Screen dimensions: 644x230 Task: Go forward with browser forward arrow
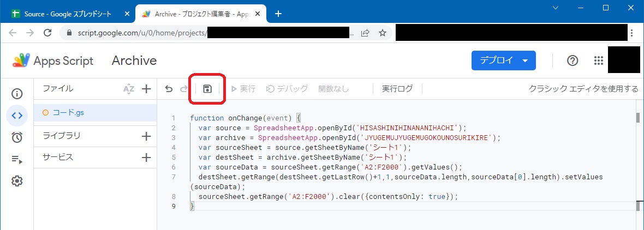click(30, 33)
